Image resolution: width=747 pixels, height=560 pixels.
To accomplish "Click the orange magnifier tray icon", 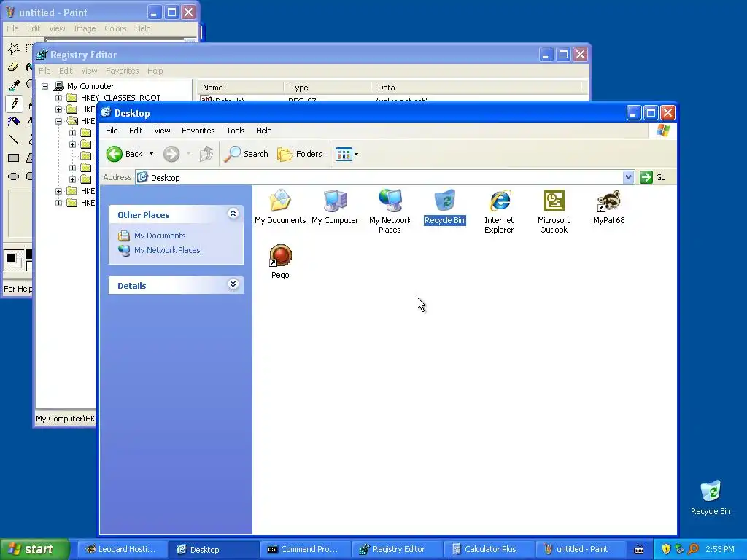I will (x=693, y=549).
